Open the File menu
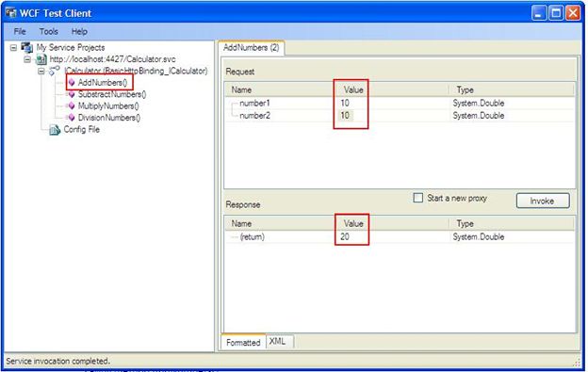This screenshot has height=372, width=588. [20, 31]
